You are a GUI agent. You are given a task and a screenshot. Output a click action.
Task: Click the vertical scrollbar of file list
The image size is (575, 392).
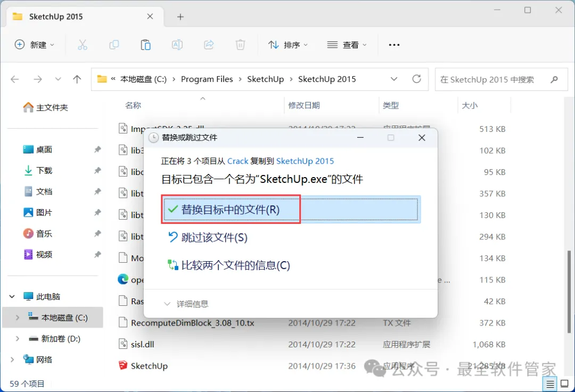tap(569, 291)
